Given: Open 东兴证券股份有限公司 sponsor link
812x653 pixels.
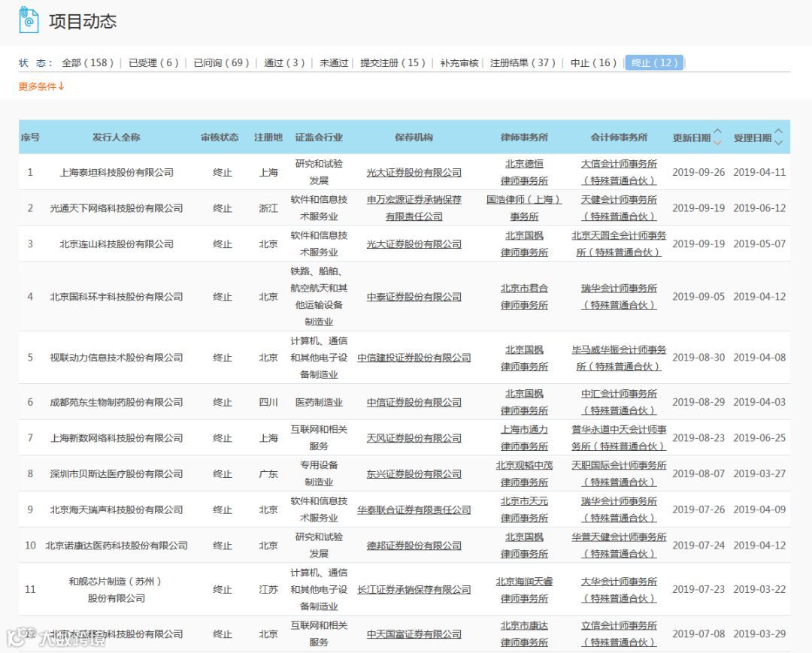Looking at the screenshot, I should click(414, 473).
